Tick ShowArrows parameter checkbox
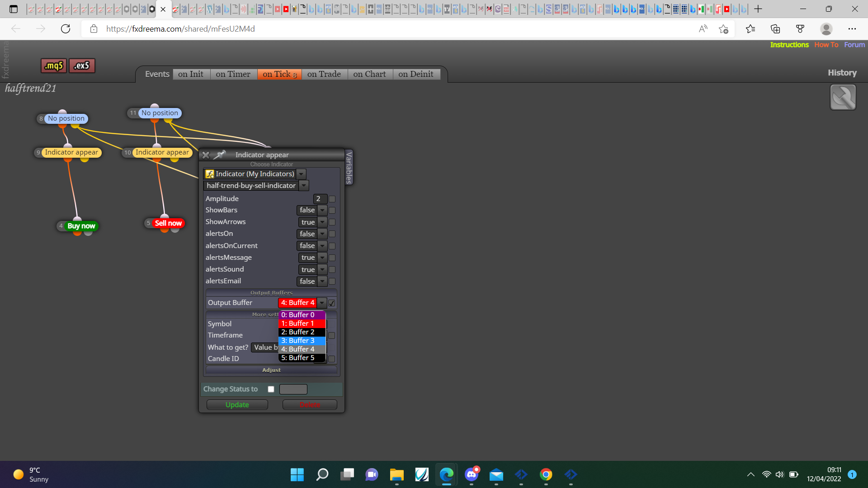868x488 pixels. point(332,222)
